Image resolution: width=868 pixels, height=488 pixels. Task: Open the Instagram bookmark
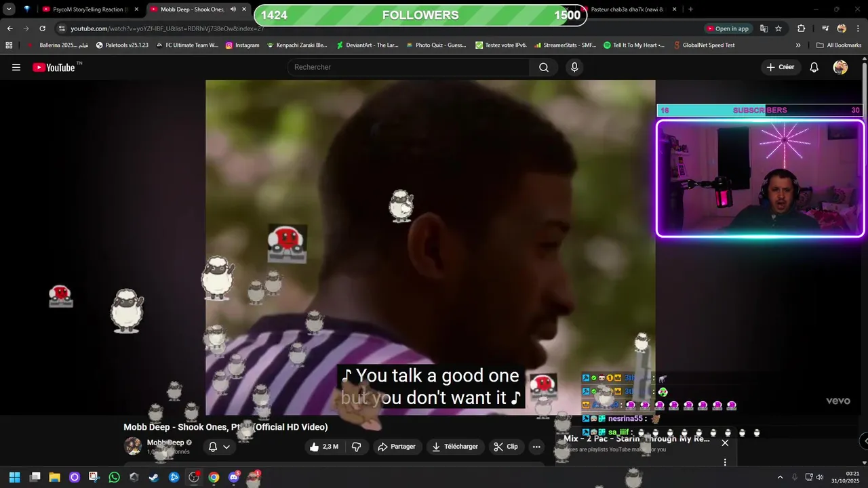click(x=242, y=45)
